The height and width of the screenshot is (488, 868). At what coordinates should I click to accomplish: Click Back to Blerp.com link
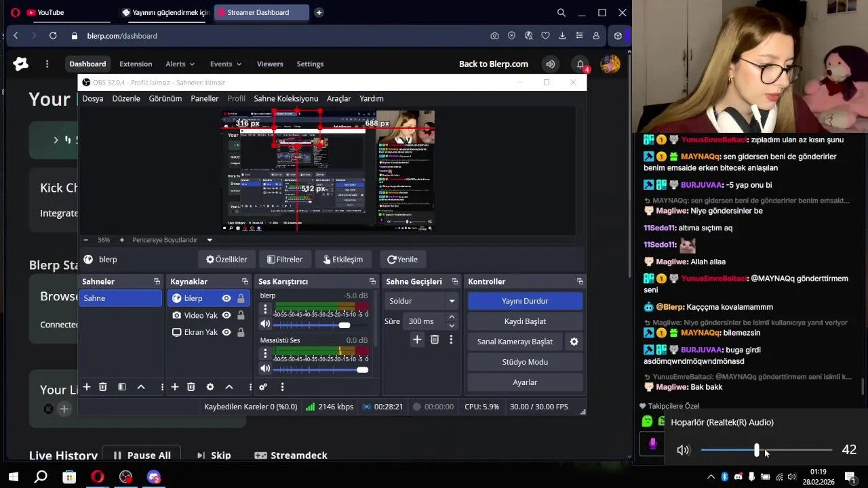click(493, 64)
